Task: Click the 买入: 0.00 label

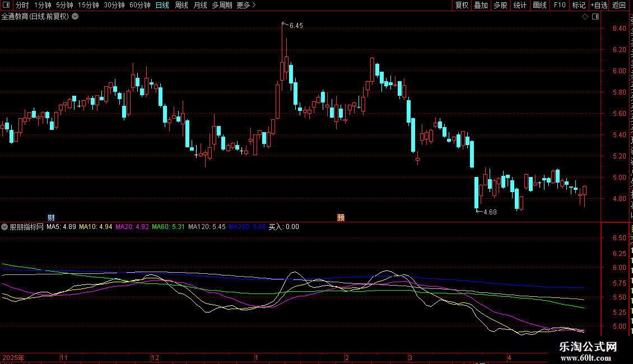Action: coord(284,227)
